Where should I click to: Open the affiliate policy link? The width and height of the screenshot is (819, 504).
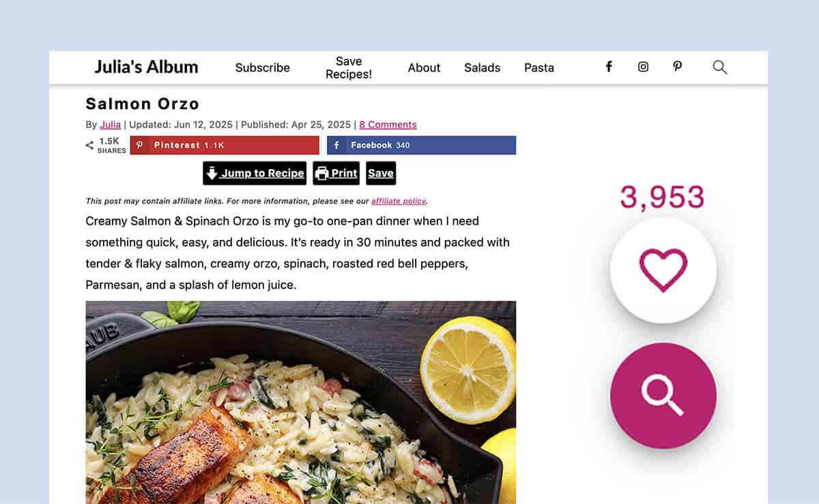coord(399,201)
